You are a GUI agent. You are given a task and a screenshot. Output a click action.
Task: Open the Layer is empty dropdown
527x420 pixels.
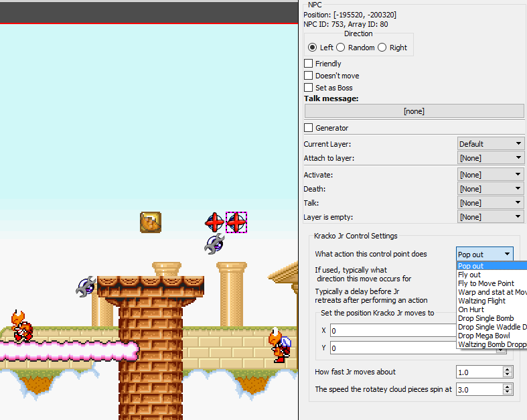pos(490,217)
